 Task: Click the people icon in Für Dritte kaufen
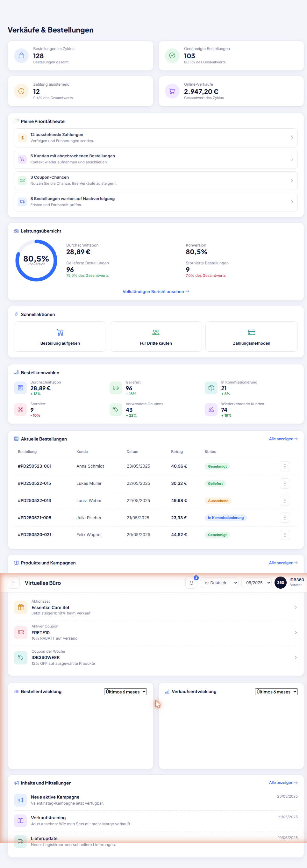coord(156,333)
